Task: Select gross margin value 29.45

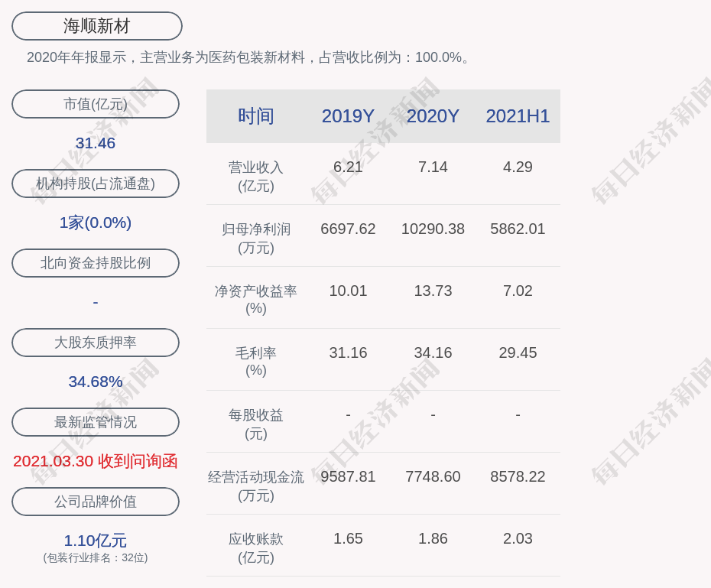Action: point(518,352)
